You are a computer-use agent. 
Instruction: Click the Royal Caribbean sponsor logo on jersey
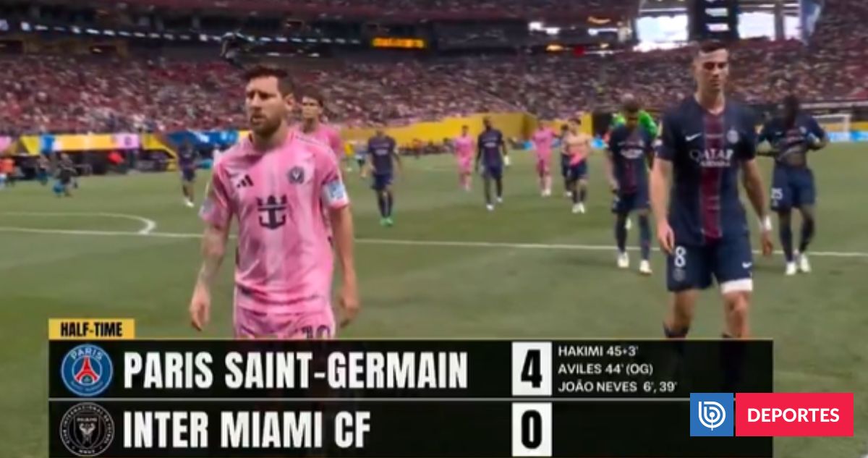[273, 211]
